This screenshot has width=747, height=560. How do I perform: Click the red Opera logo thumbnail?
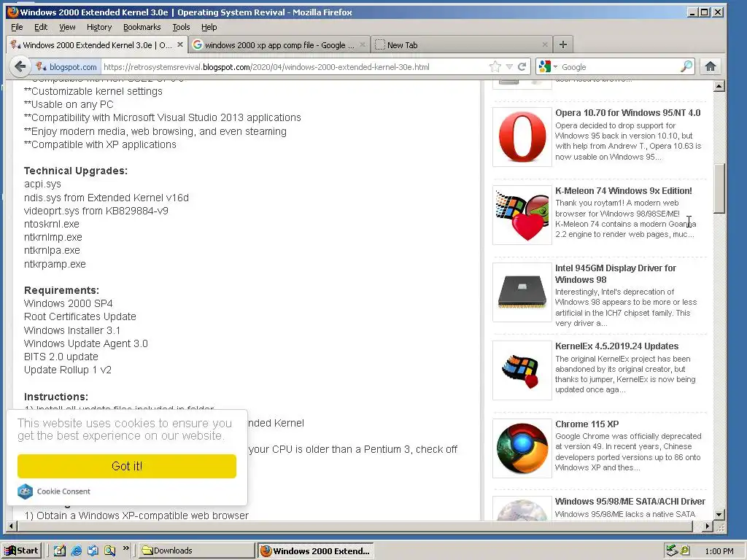pyautogui.click(x=522, y=137)
